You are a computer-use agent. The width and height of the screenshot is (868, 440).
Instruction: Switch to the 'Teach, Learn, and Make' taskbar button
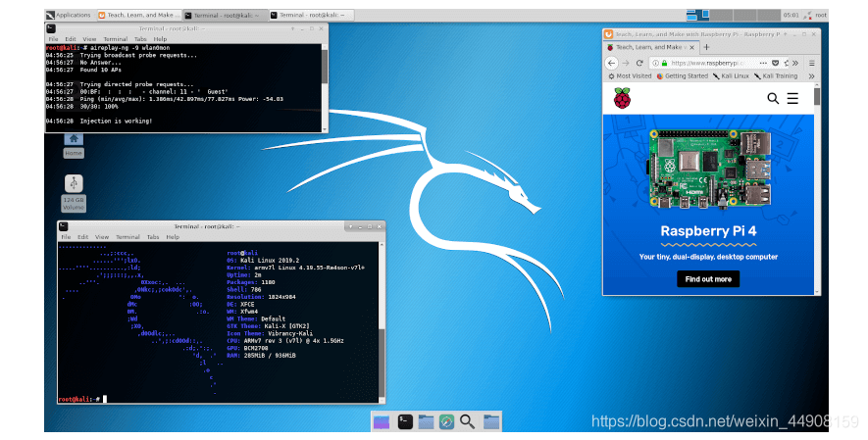pos(138,15)
